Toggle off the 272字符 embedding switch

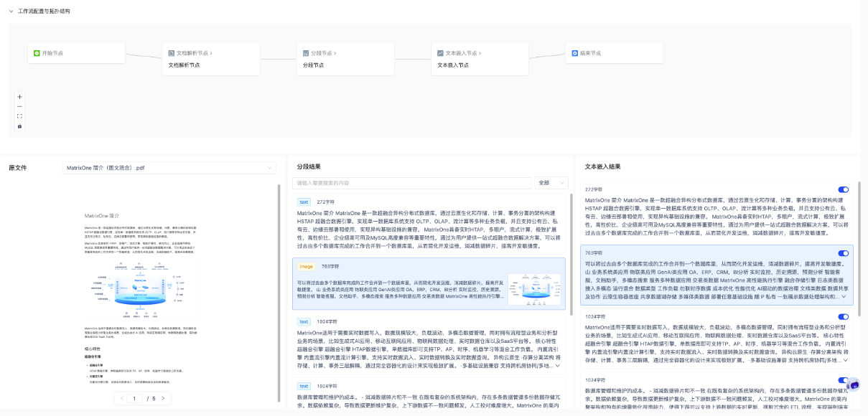click(843, 189)
